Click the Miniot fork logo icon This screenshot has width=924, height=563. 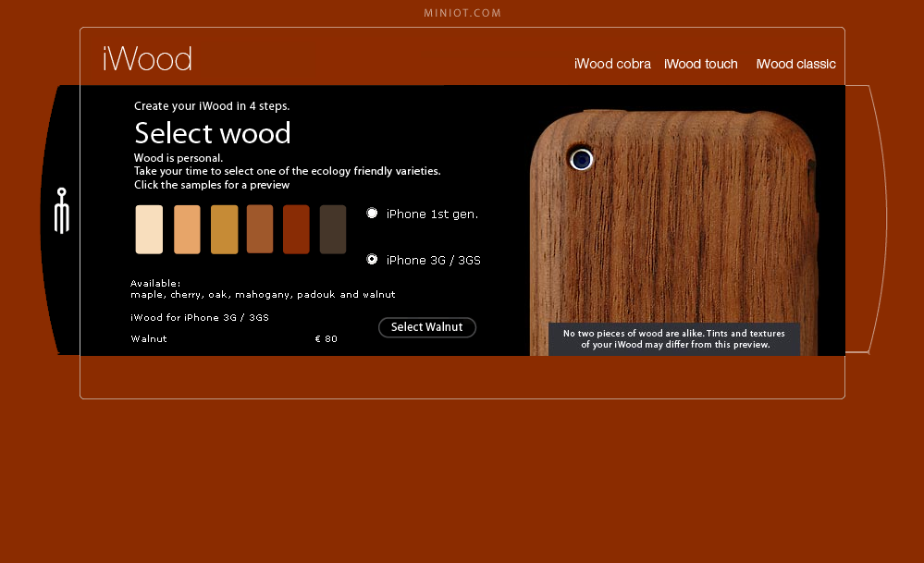[61, 211]
